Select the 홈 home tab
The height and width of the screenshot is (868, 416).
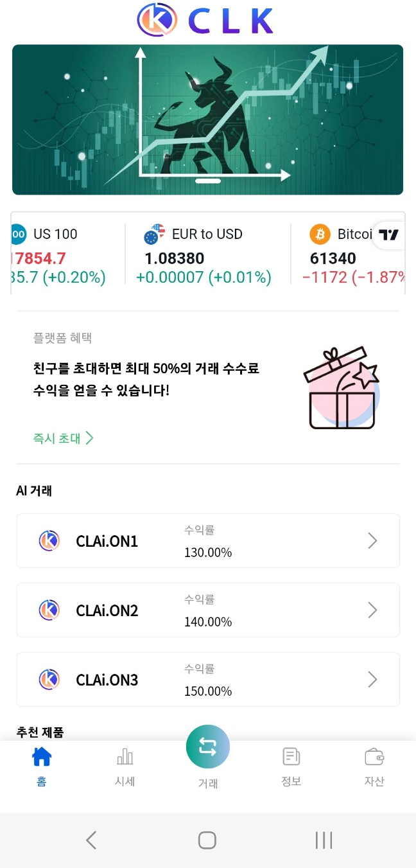point(42,766)
